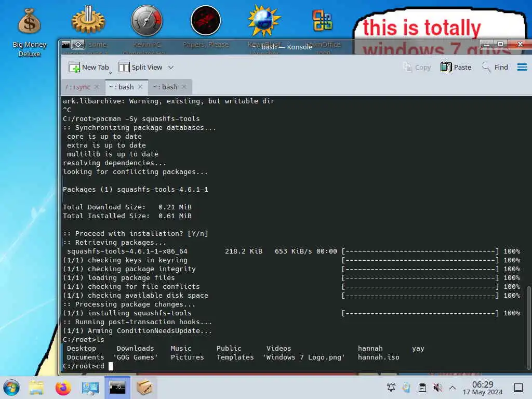Image resolution: width=532 pixels, height=399 pixels.
Task: Toggle the on-all-desktops pin in titlebar
Action: pyautogui.click(x=78, y=45)
